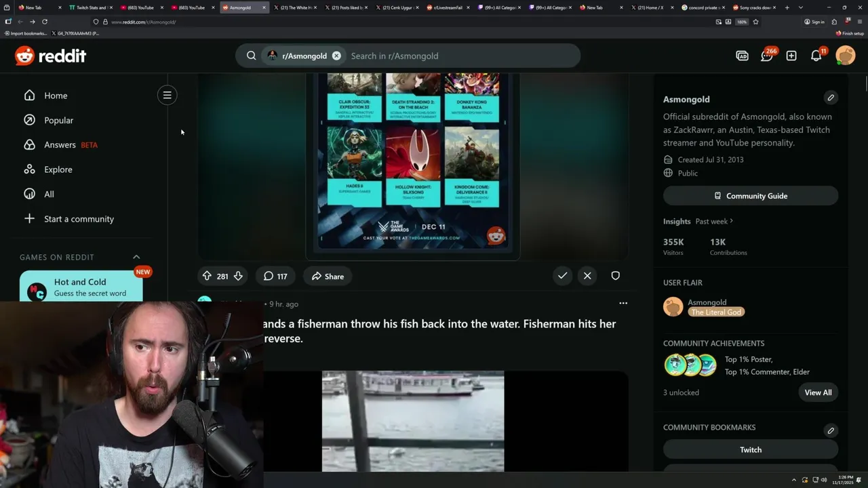Close the Asmongold browser tab
The height and width of the screenshot is (488, 868).
(264, 7)
